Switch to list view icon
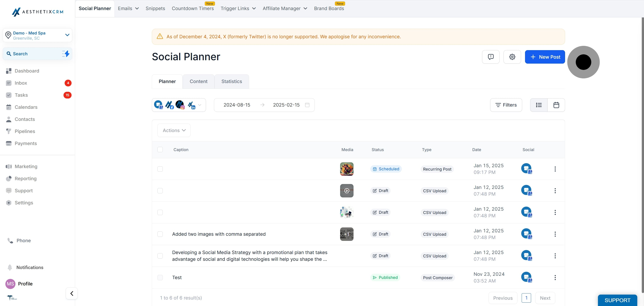 (x=539, y=105)
